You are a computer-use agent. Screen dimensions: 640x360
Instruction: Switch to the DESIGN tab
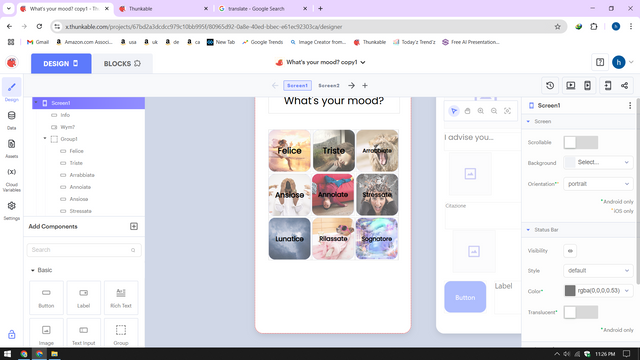click(x=61, y=64)
